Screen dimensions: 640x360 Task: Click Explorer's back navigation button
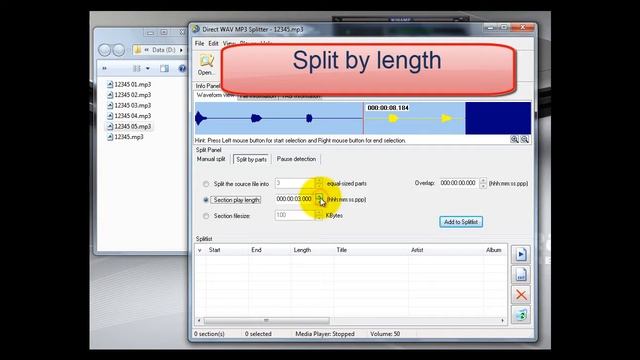tap(105, 50)
